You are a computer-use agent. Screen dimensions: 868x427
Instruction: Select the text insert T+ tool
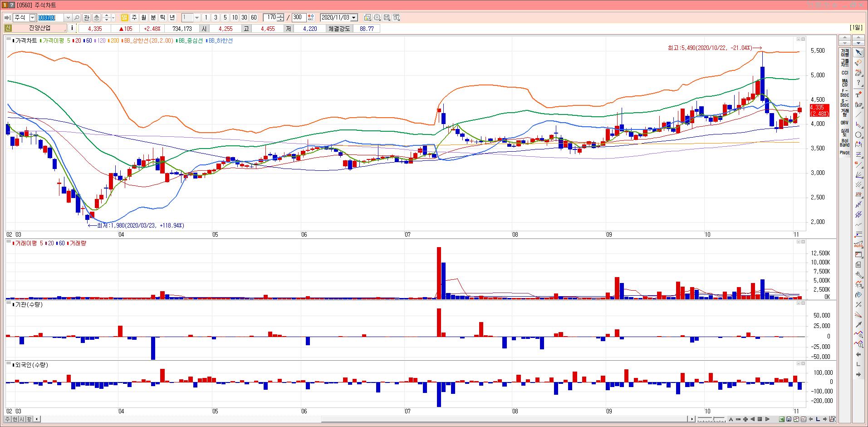858,94
